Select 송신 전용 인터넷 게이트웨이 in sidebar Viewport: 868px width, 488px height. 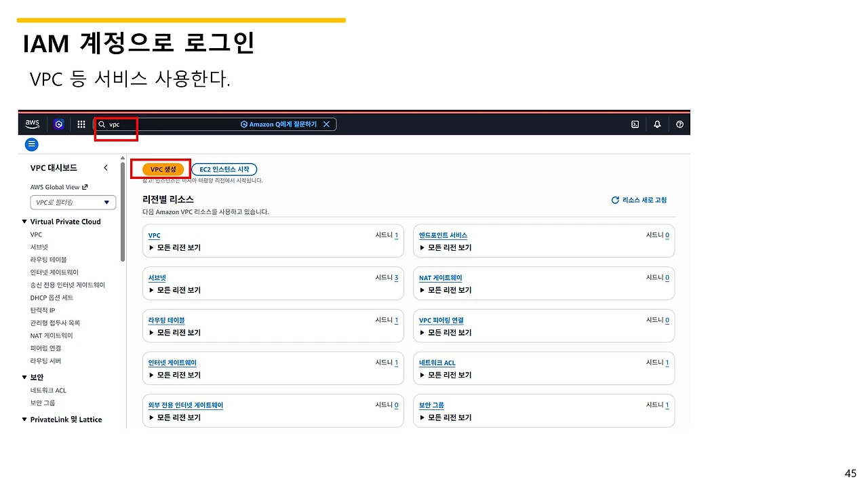click(68, 285)
